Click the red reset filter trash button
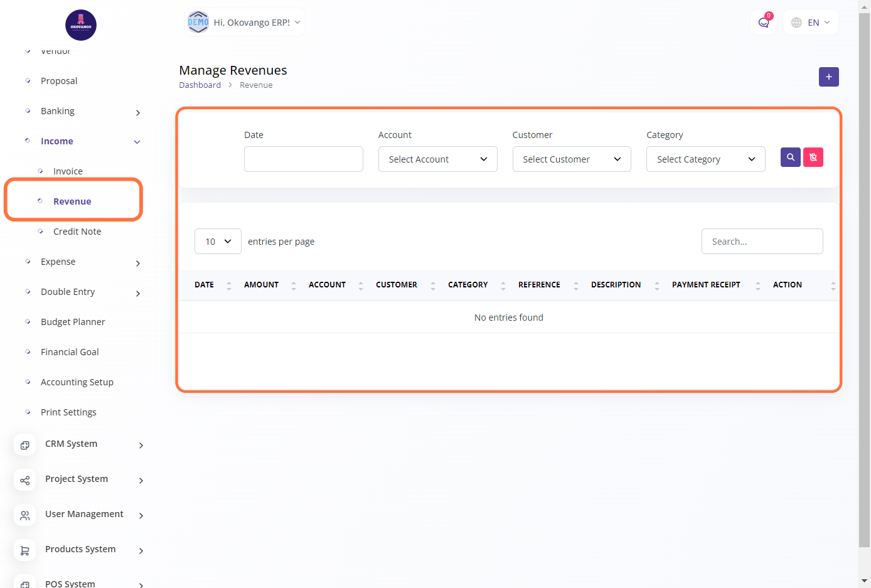Viewport: 871px width, 588px height. (x=813, y=157)
